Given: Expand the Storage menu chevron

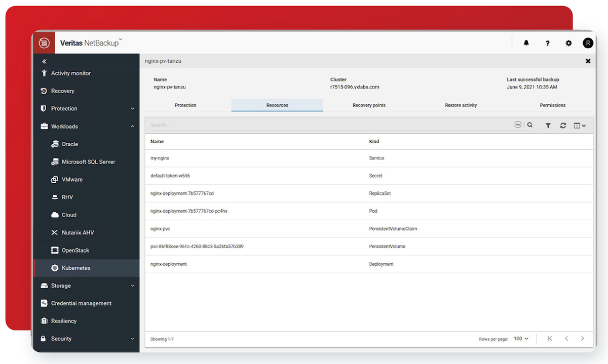Looking at the screenshot, I should pos(133,286).
